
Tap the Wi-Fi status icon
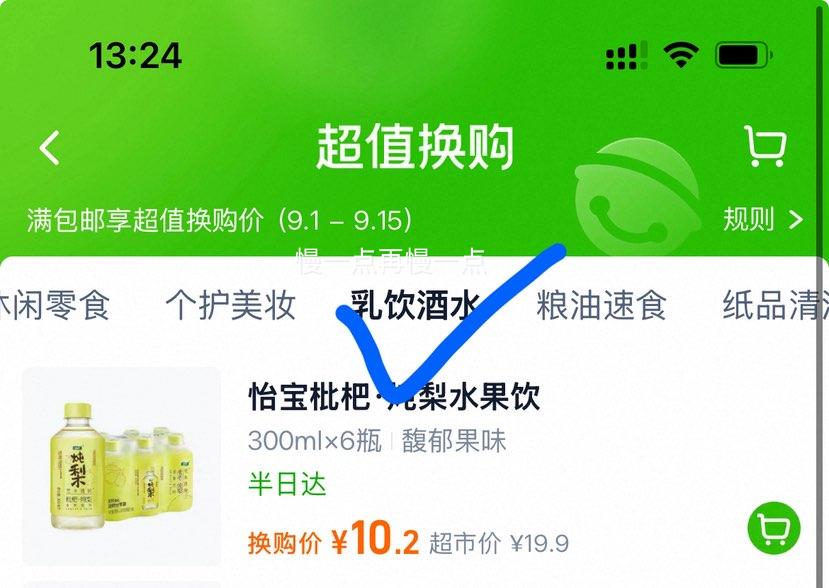pos(681,55)
